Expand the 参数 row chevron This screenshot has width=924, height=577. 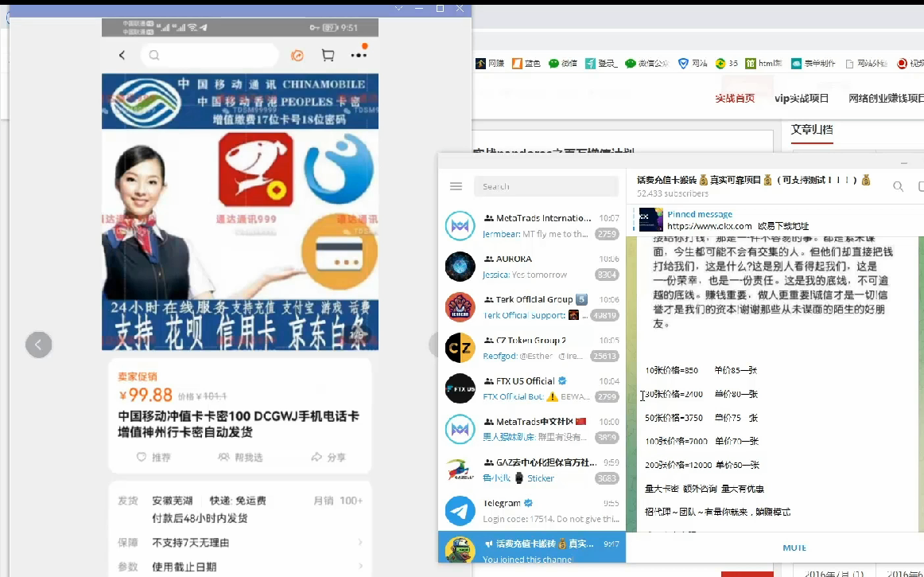359,567
